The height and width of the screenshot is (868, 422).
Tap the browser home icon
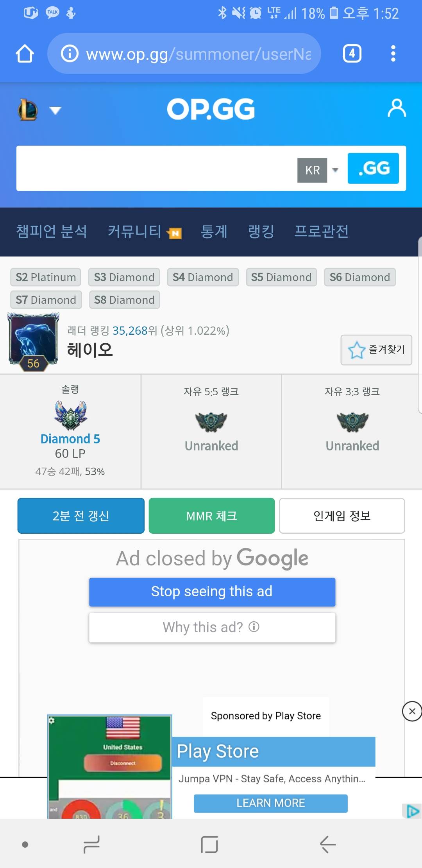(x=25, y=54)
